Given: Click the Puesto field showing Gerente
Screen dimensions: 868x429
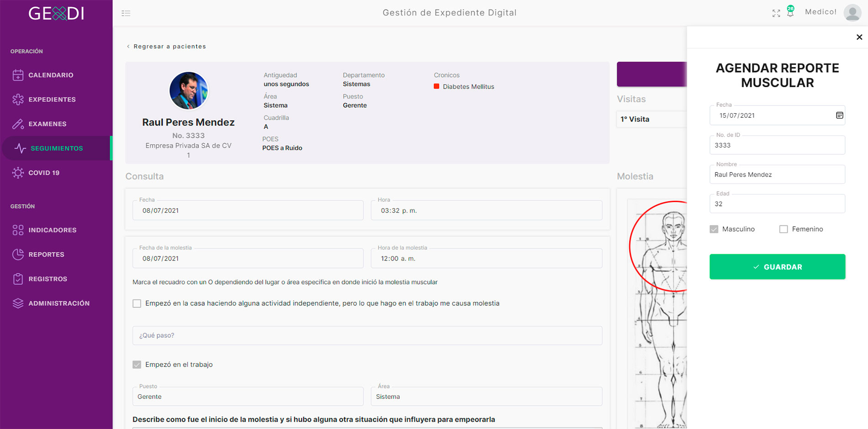Looking at the screenshot, I should point(248,397).
